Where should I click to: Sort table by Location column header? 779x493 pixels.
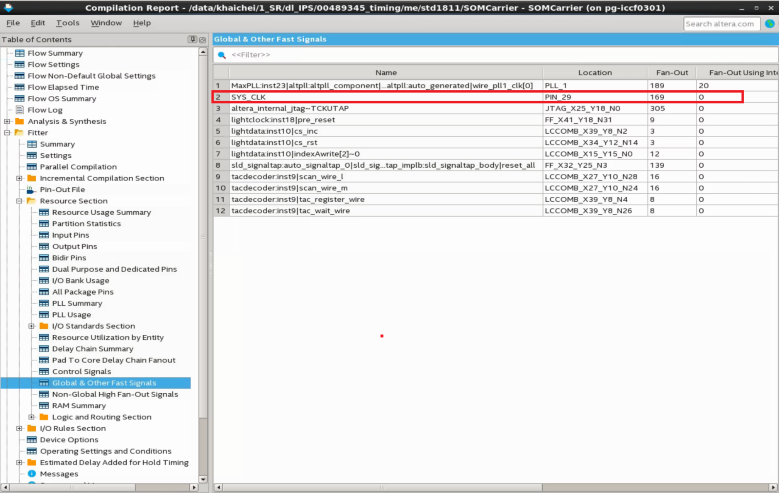[595, 73]
